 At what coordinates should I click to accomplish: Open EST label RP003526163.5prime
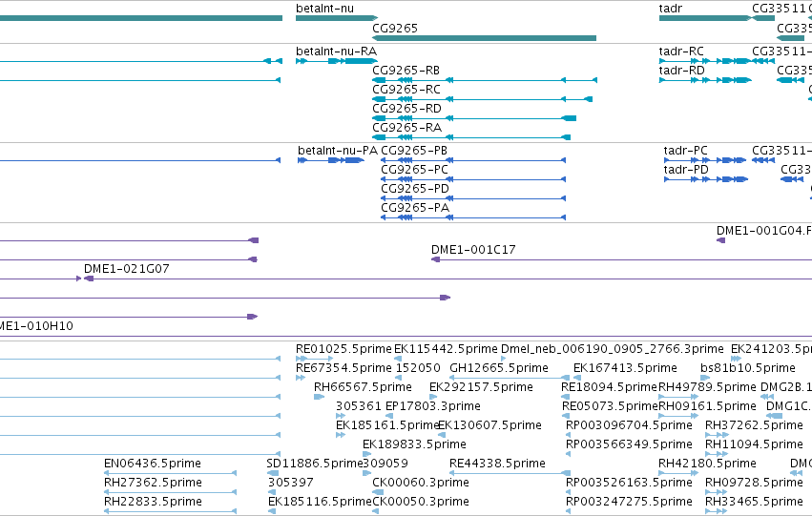point(629,484)
